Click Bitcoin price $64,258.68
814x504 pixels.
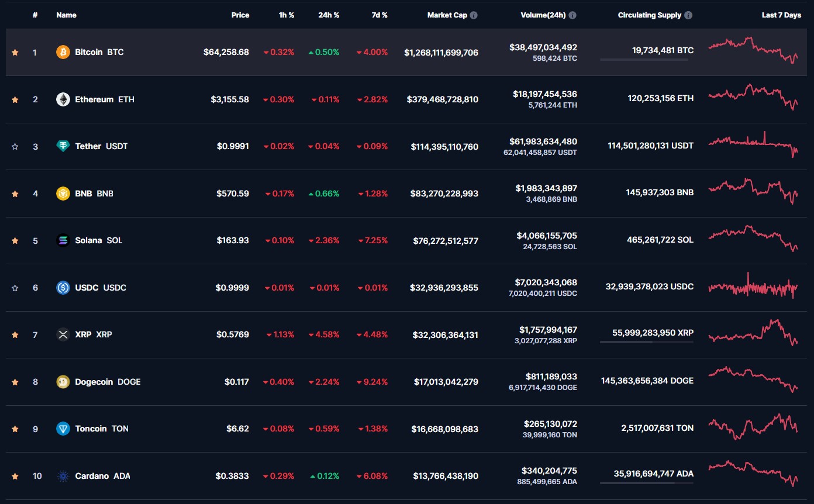[226, 52]
